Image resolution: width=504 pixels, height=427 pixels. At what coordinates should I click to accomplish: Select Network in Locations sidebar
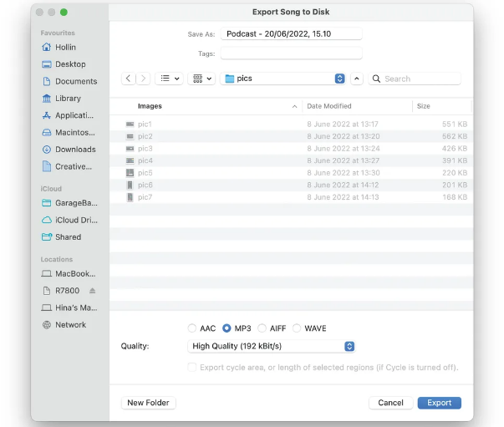(70, 325)
